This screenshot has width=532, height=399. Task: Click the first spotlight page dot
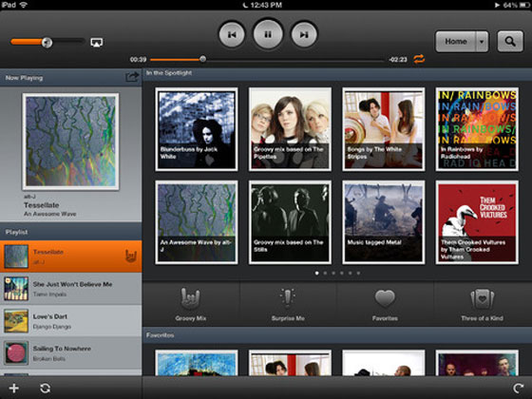tap(317, 274)
